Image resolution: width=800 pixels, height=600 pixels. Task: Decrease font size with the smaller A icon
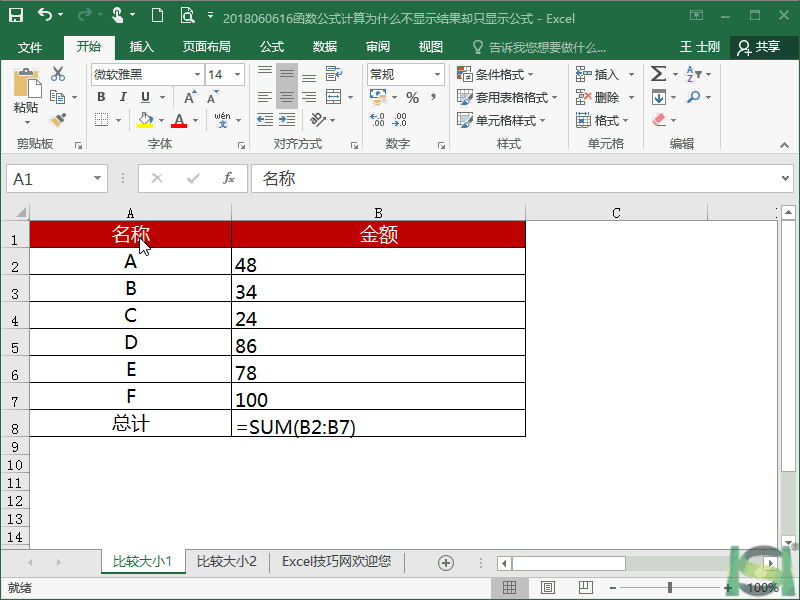point(213,97)
